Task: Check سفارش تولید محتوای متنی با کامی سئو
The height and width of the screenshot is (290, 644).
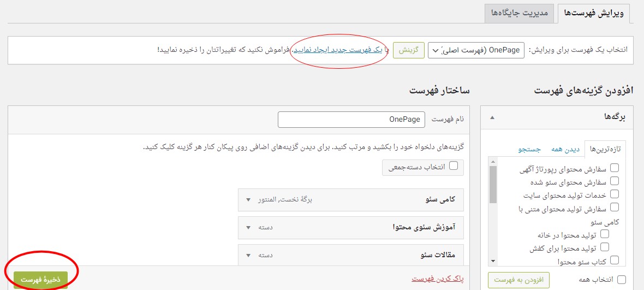Action: (x=615, y=208)
